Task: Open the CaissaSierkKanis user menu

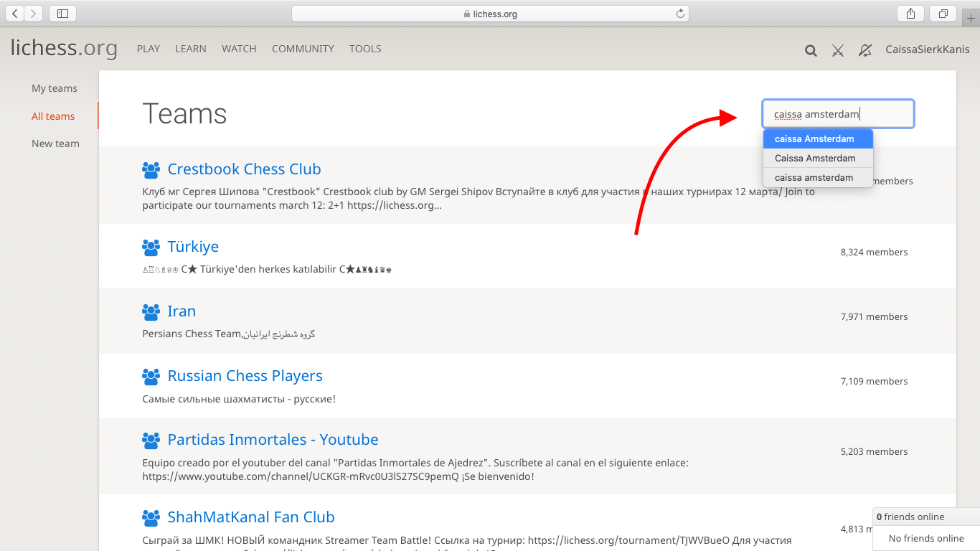Action: pos(928,50)
